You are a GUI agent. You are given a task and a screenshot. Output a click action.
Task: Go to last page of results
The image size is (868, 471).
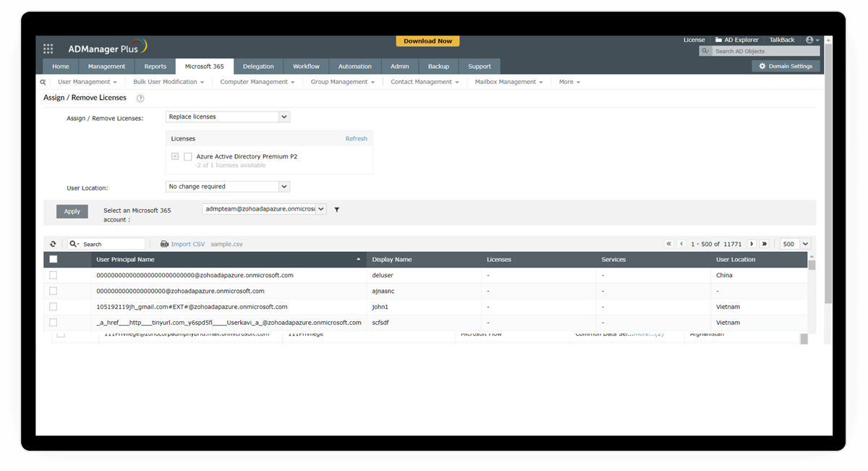(765, 245)
